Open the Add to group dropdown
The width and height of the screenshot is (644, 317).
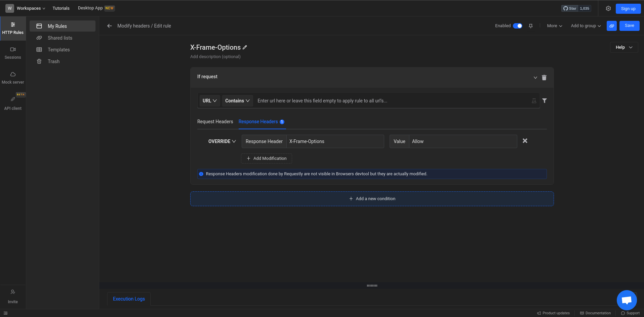[x=586, y=26]
